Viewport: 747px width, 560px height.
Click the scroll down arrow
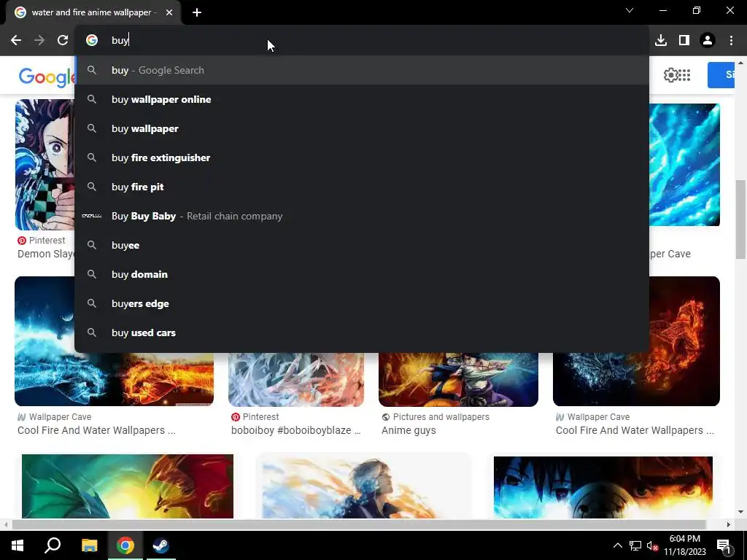(x=740, y=512)
